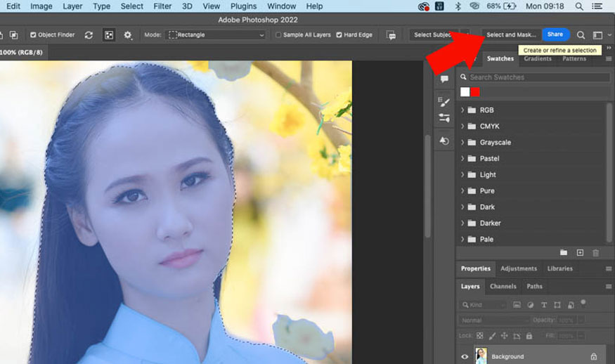Image resolution: width=615 pixels, height=364 pixels.
Task: Click the lock all padlock icon
Action: pos(529,335)
